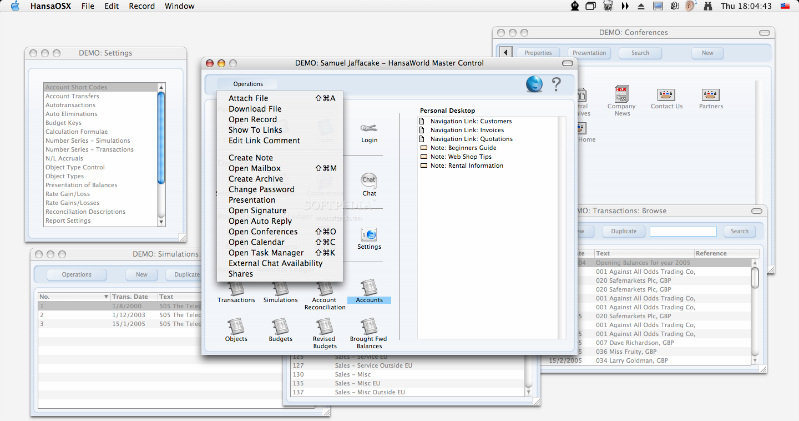
Task: Select row 007 Dave Richardson, GBP
Action: tap(648, 343)
